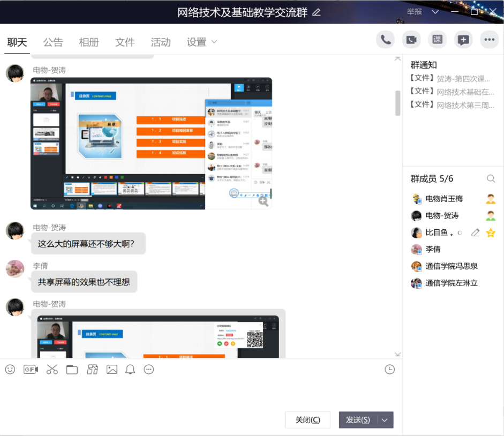Click the folder icon to send file
The height and width of the screenshot is (436, 504).
tap(72, 369)
